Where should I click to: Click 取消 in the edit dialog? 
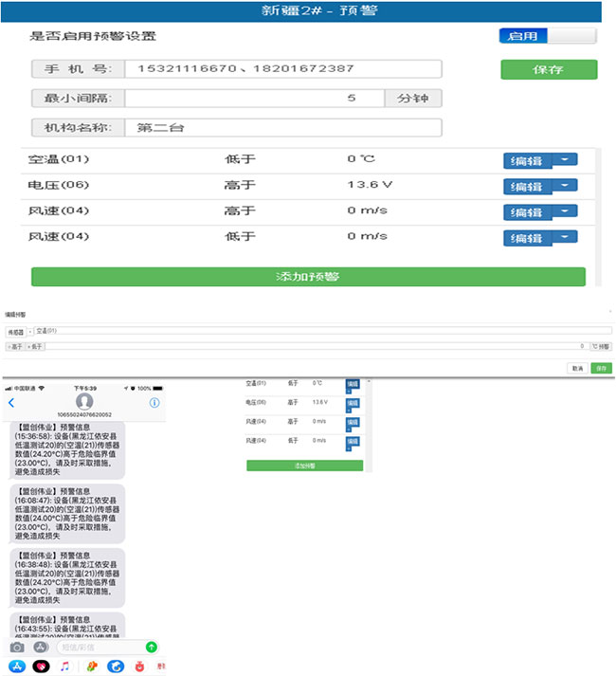click(576, 368)
